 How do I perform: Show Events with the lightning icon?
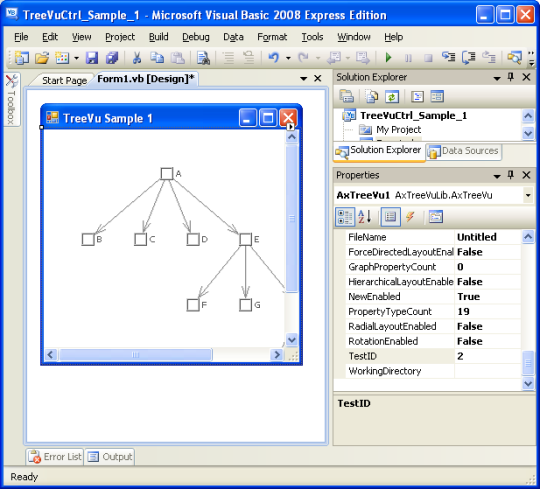[410, 217]
